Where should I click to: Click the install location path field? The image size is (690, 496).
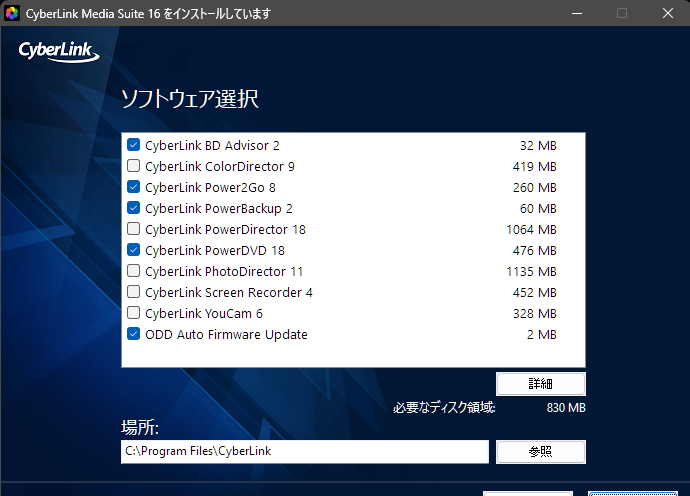[305, 452]
